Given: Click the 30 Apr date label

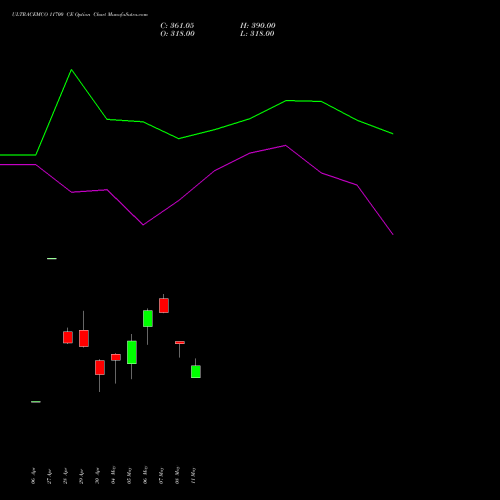Looking at the screenshot, I should (97, 476).
